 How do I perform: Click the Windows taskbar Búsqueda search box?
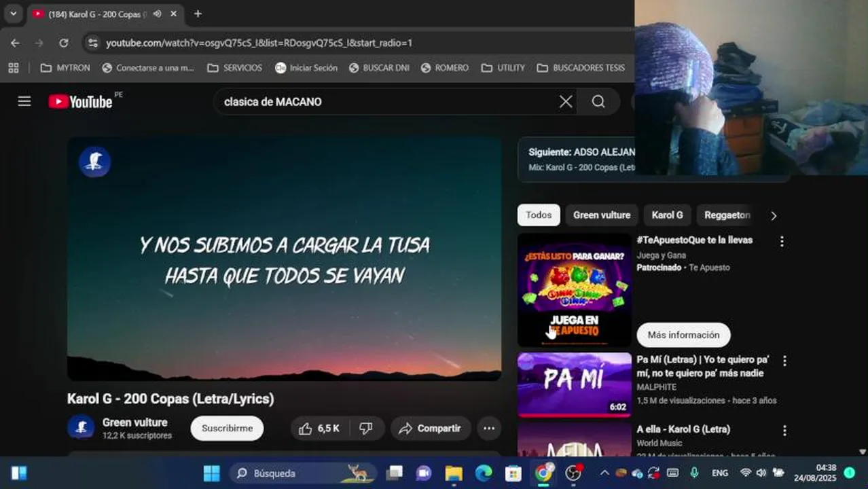pos(302,473)
